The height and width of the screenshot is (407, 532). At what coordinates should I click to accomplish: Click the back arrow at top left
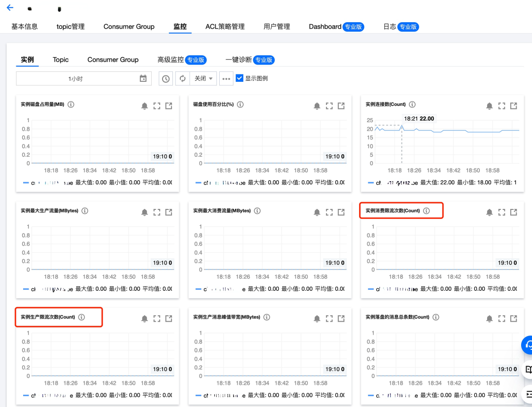coord(9,8)
